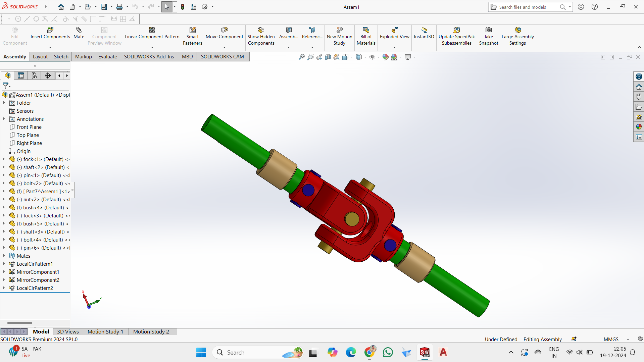Open the Design Library task pane icon
This screenshot has width=644, height=362.
tap(639, 97)
